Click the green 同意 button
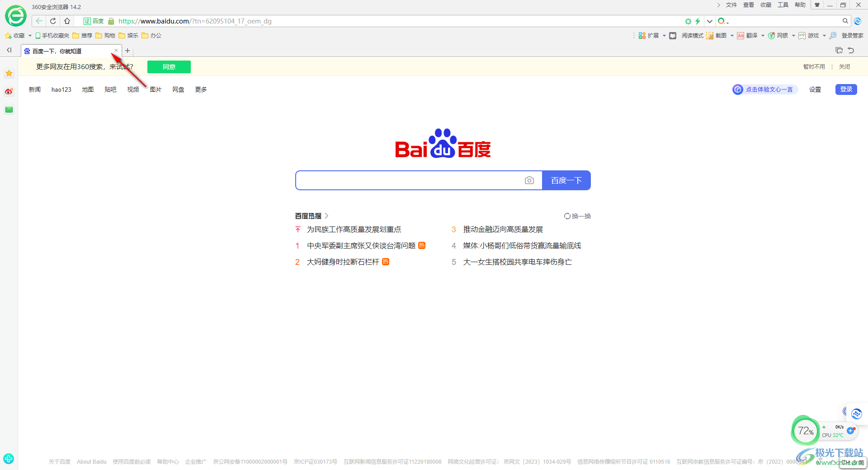The width and height of the screenshot is (868, 470). coord(169,67)
